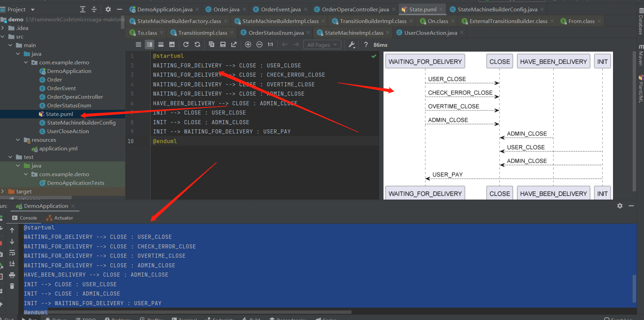Switch to editor and preview split mode
644x320 pixels.
click(149, 44)
